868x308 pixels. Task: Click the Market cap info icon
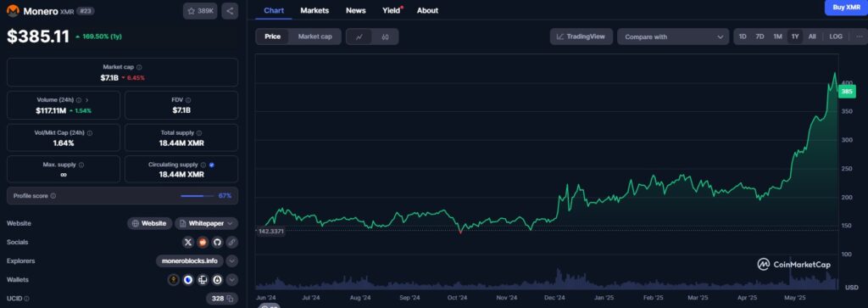click(x=139, y=66)
